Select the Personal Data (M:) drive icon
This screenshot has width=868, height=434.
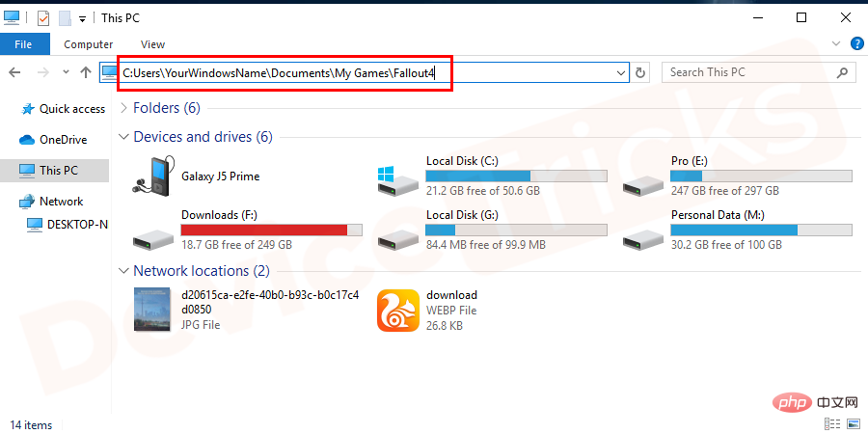pos(643,239)
